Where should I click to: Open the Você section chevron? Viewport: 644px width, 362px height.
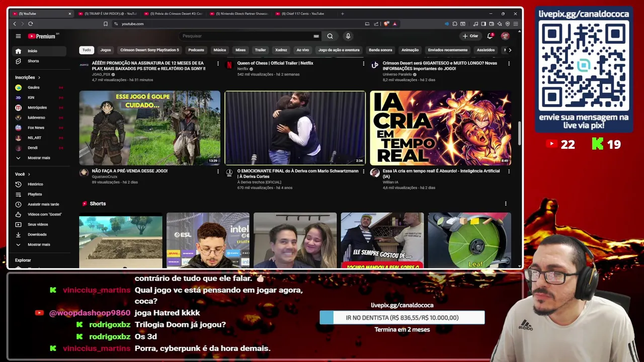point(29,174)
